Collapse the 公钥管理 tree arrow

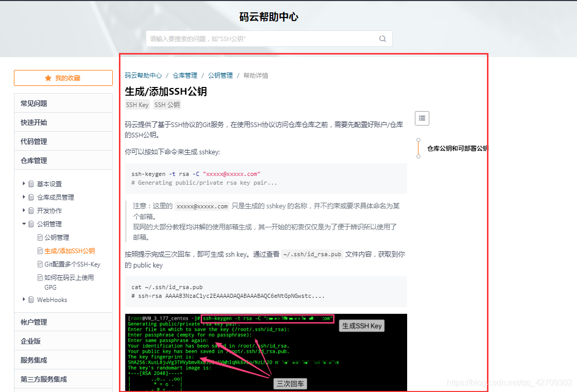(x=24, y=224)
